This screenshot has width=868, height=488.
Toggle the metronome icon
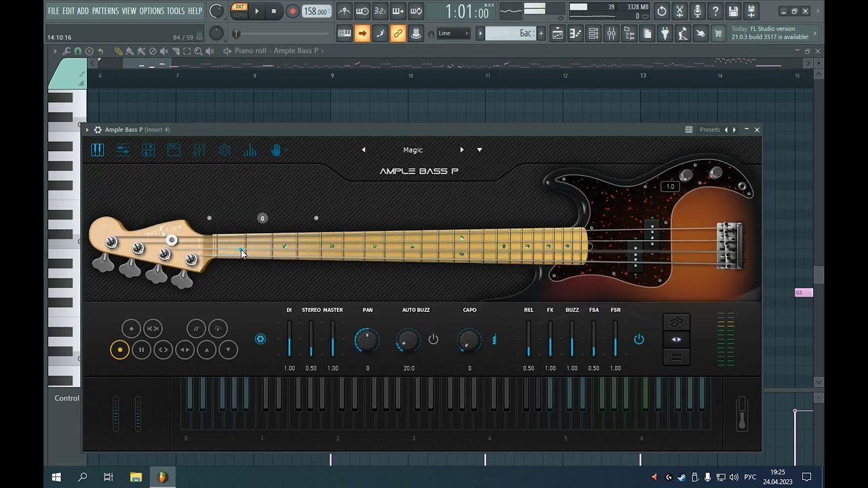[344, 11]
